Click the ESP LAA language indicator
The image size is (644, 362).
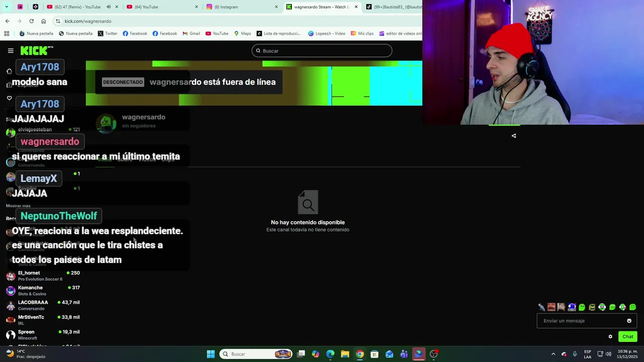(x=588, y=354)
